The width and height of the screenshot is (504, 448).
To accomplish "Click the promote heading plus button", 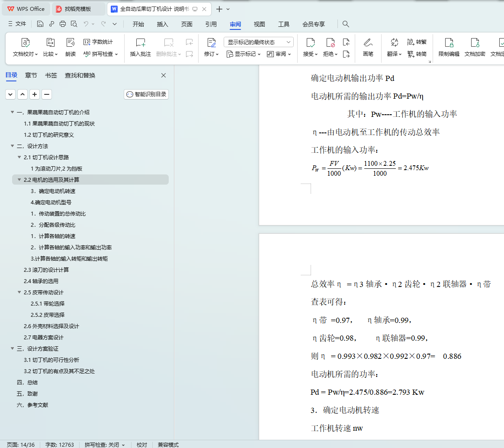I will tap(34, 94).
